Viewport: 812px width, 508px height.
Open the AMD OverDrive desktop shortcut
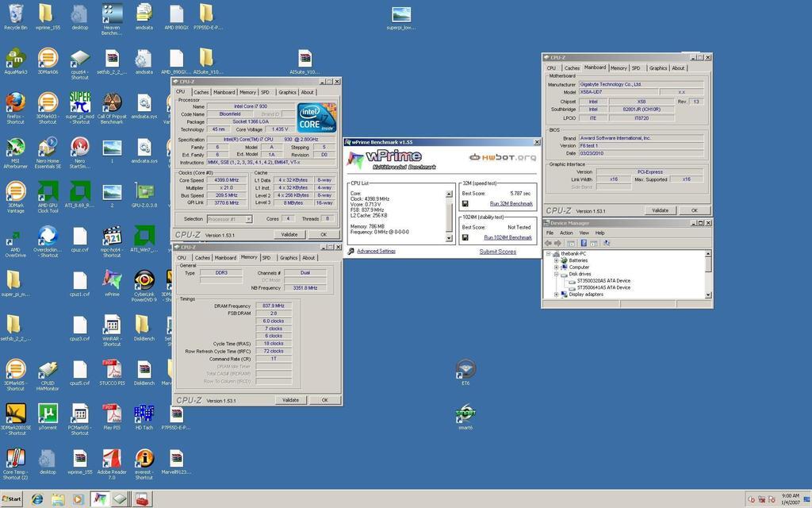[x=16, y=243]
